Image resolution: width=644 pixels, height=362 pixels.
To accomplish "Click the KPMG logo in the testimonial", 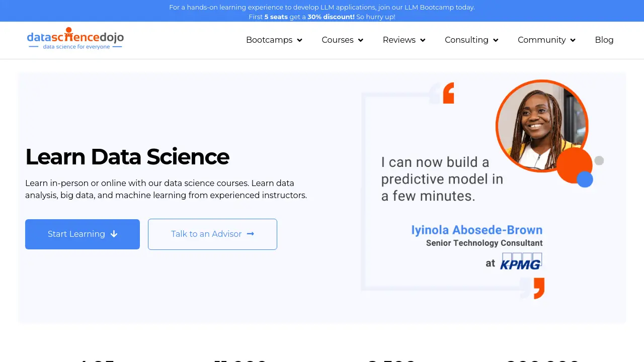I will [x=521, y=261].
